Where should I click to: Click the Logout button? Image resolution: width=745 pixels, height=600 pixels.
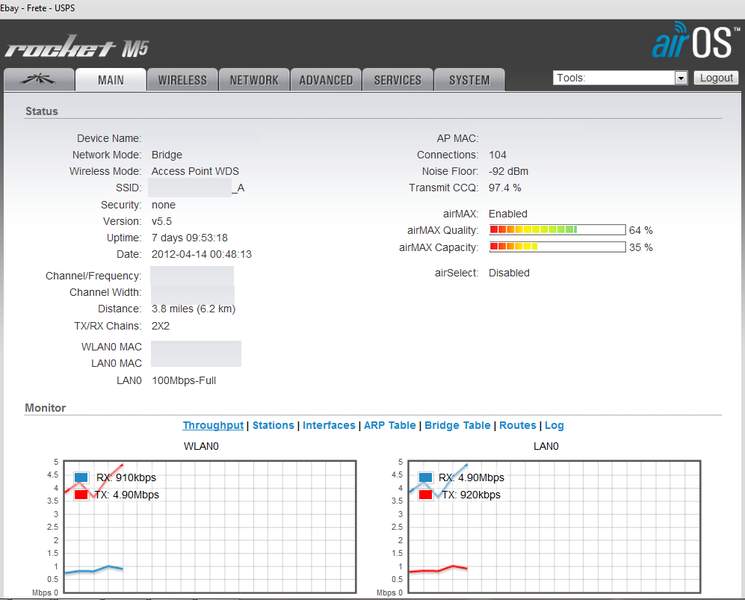[x=716, y=78]
